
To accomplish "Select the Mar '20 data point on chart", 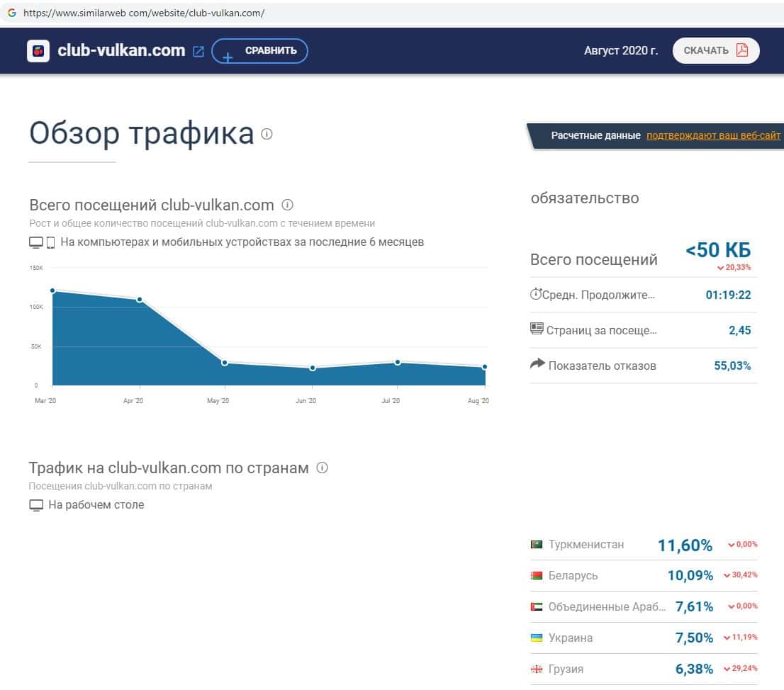I will 52,290.
